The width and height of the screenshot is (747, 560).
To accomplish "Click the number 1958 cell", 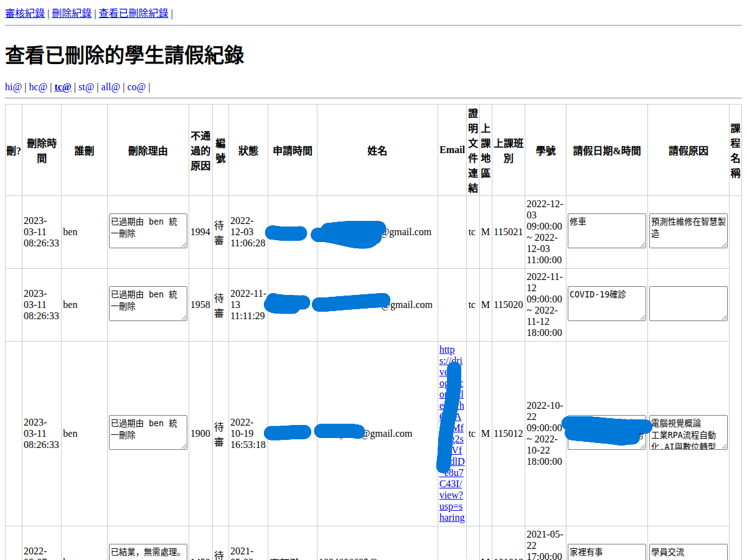I will click(x=200, y=305).
